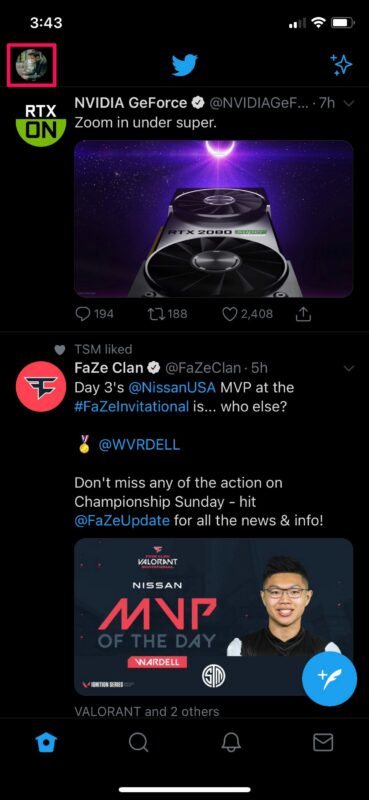Tap the sparkle latest-tweets icon
This screenshot has width=369, height=800.
coord(341,65)
